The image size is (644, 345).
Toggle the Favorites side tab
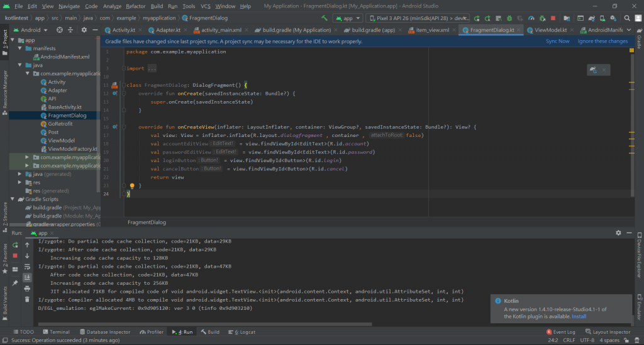[x=5, y=258]
